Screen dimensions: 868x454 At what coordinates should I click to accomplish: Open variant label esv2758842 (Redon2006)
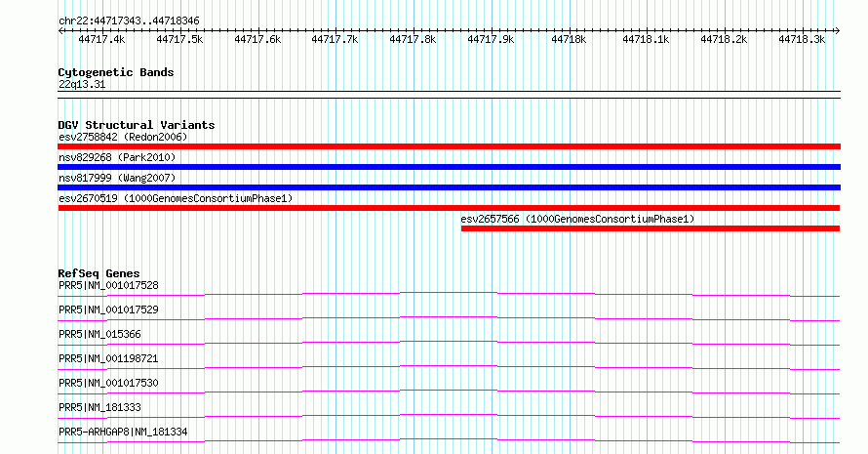[123, 137]
